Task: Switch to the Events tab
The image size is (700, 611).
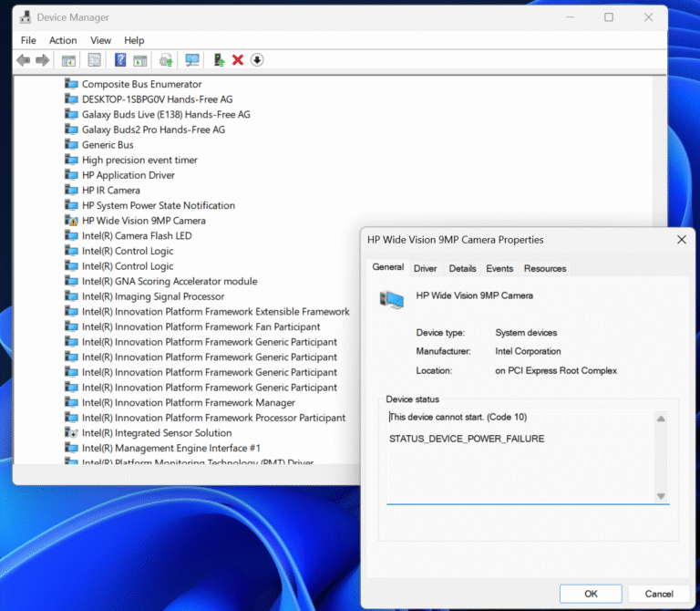Action: pyautogui.click(x=499, y=268)
